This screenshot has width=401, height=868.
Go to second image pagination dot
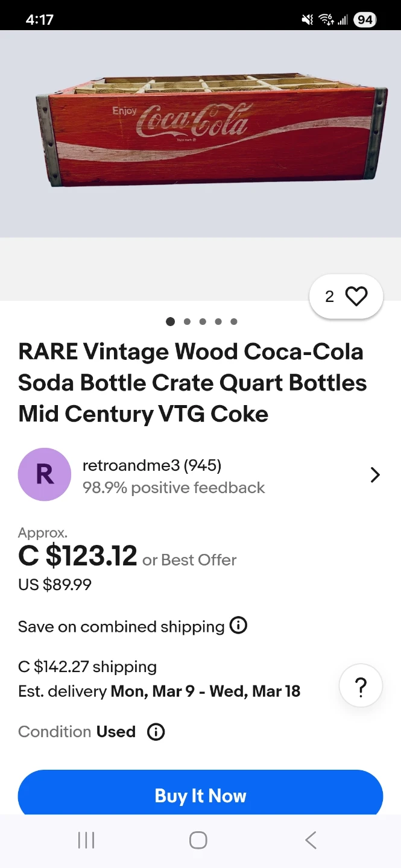click(187, 321)
